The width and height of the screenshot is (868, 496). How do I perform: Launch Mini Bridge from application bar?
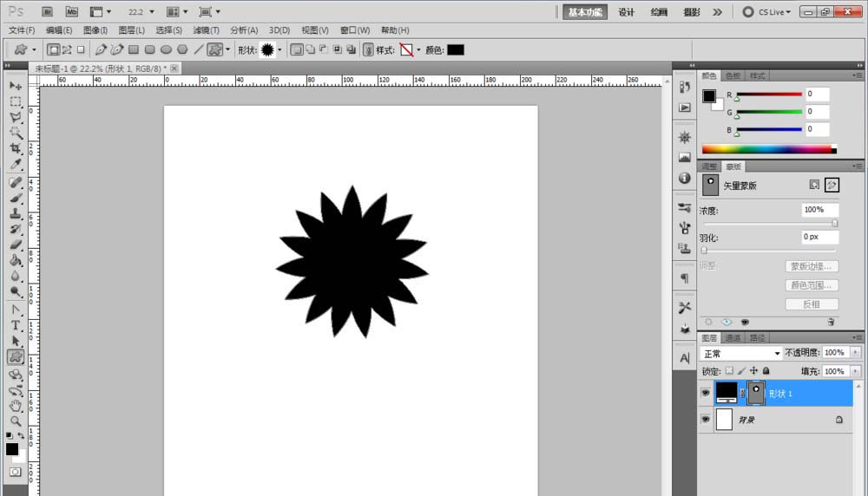(x=71, y=11)
